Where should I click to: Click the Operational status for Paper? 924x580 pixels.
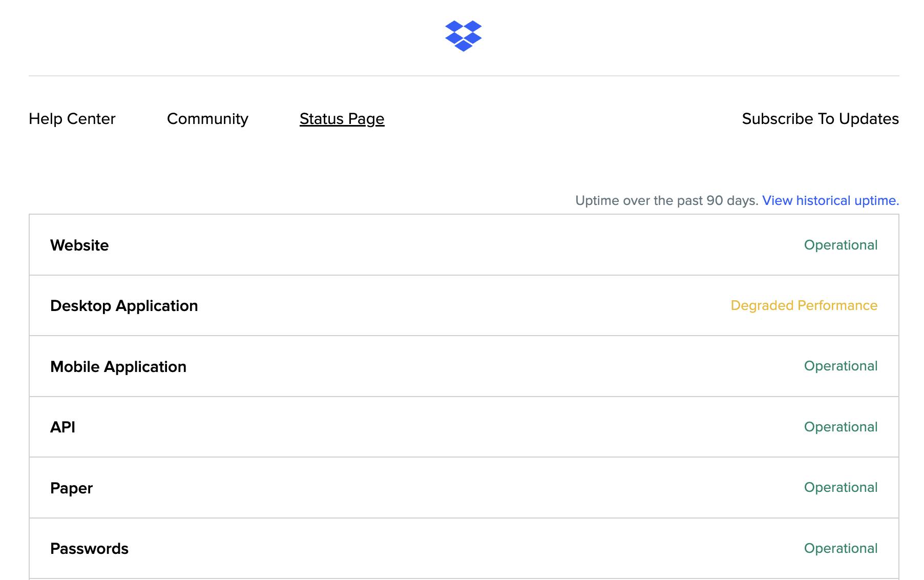tap(841, 487)
